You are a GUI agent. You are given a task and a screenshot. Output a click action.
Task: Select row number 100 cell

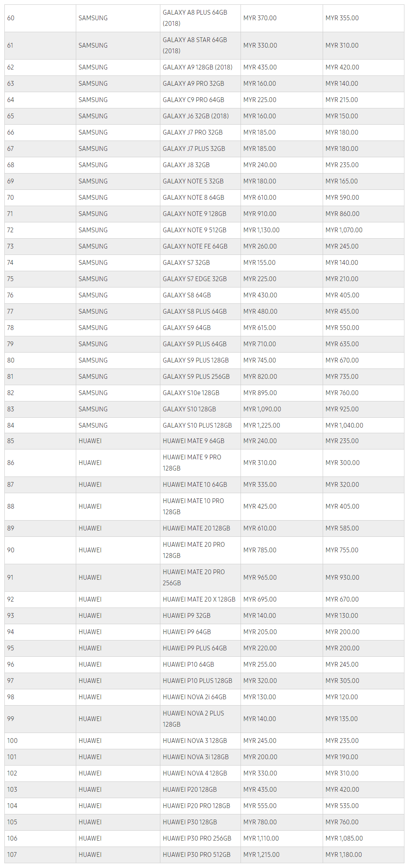tap(12, 741)
